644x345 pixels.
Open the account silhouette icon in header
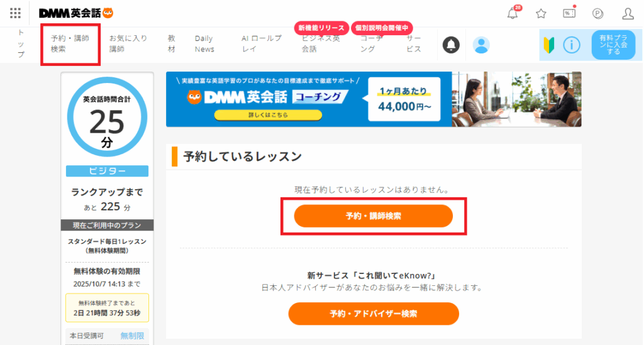tap(628, 13)
